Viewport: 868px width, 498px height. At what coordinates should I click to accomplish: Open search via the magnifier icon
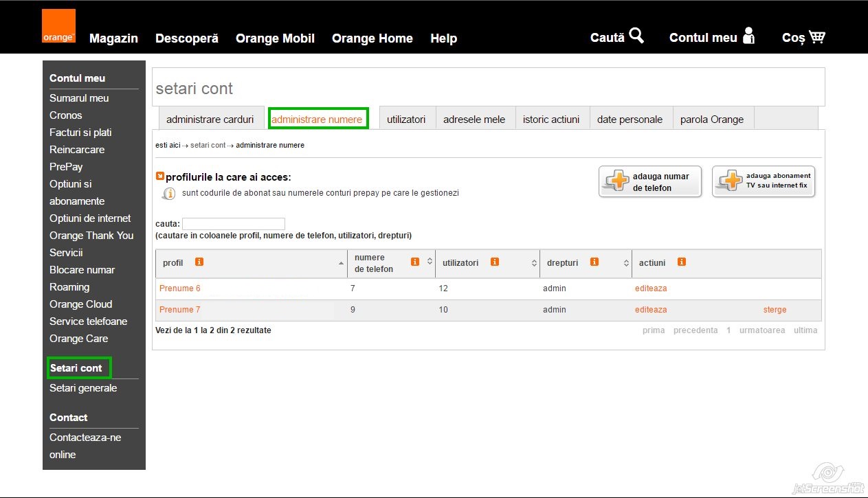(636, 36)
